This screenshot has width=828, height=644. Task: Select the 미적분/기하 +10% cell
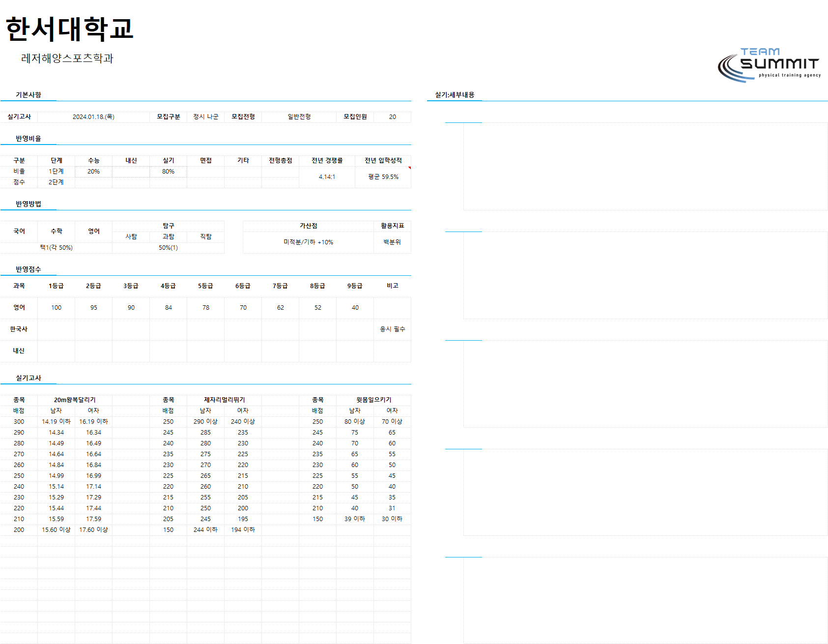308,242
